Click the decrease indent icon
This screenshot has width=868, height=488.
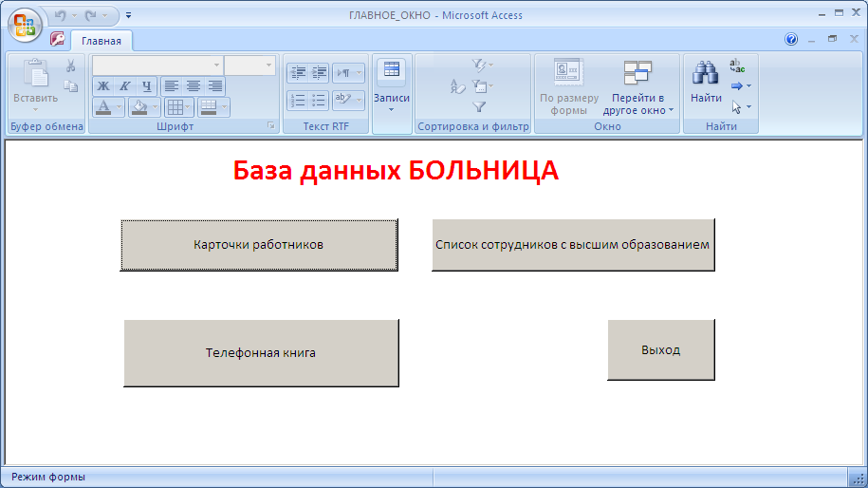pyautogui.click(x=298, y=72)
